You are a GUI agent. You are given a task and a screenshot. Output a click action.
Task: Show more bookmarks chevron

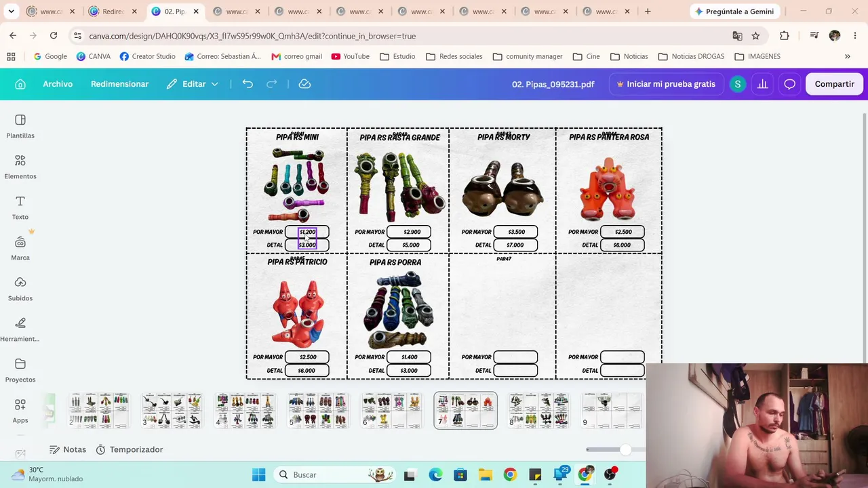[847, 56]
